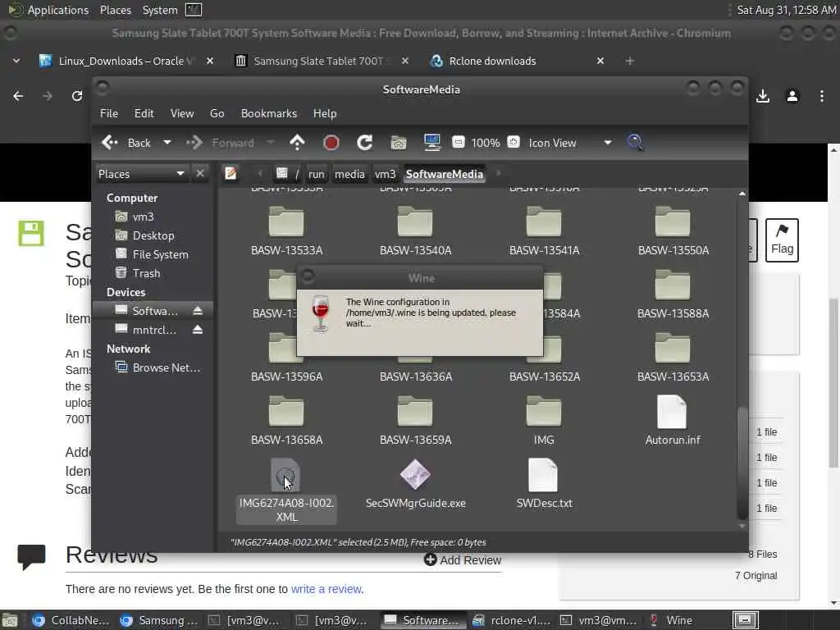Go to the media path segment

pyautogui.click(x=349, y=174)
